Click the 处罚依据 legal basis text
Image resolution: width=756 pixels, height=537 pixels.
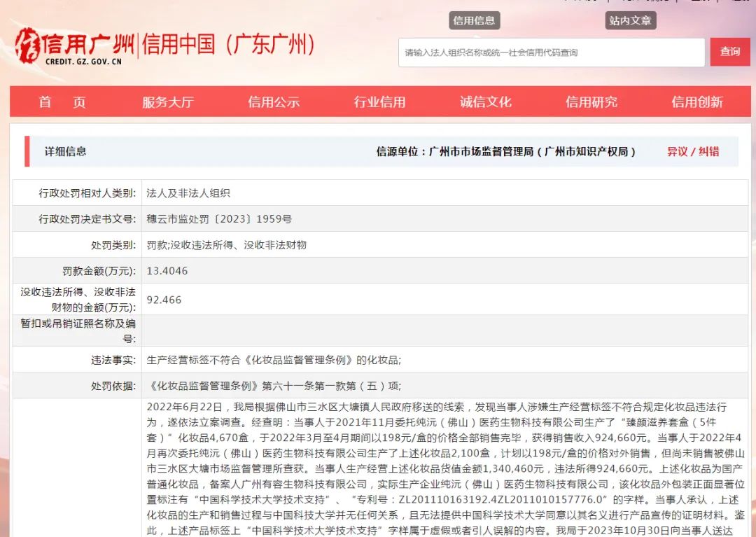(274, 386)
